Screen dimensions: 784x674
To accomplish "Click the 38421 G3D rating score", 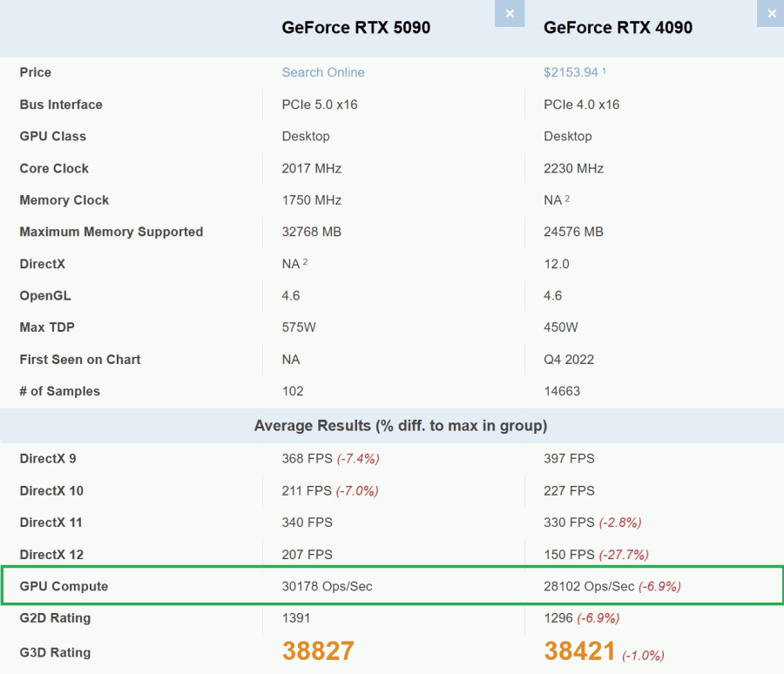I will point(579,651).
